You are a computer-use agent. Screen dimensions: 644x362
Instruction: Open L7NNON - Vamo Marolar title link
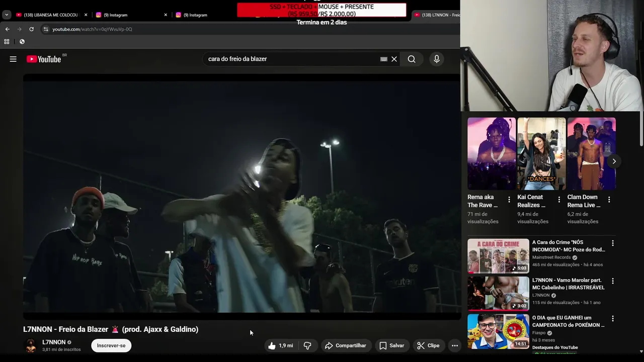[x=569, y=284]
